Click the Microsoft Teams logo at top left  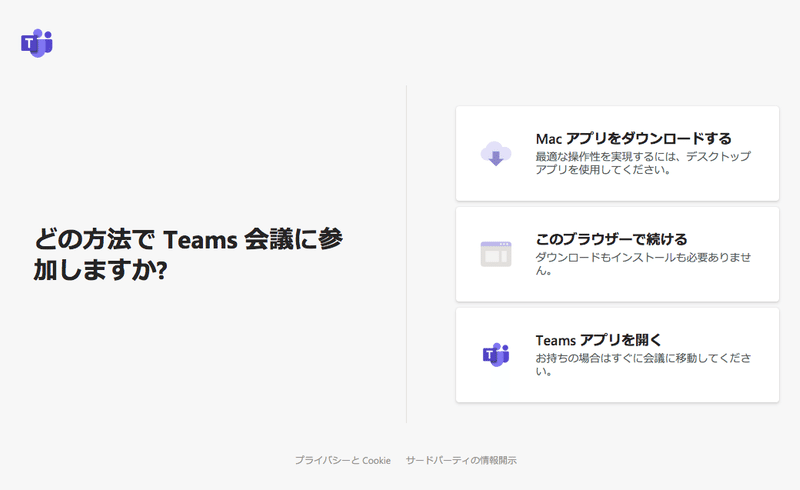37,43
